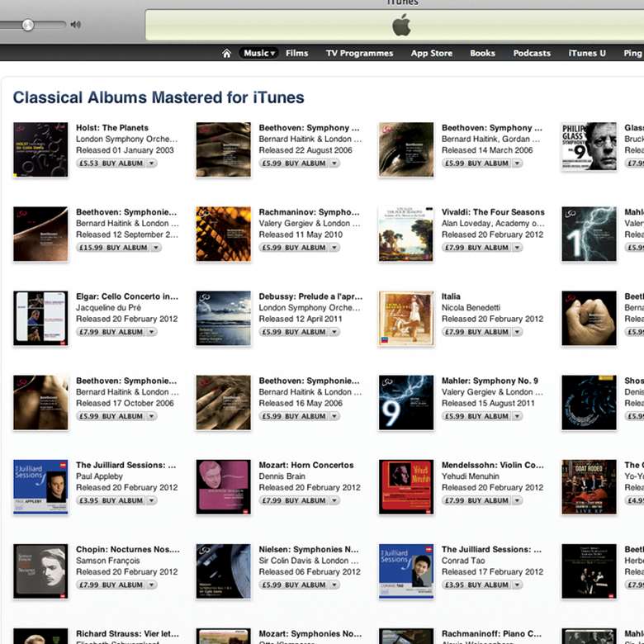Screen dimensions: 644x644
Task: Open Nielsen: Symphonies title link
Action: click(309, 550)
